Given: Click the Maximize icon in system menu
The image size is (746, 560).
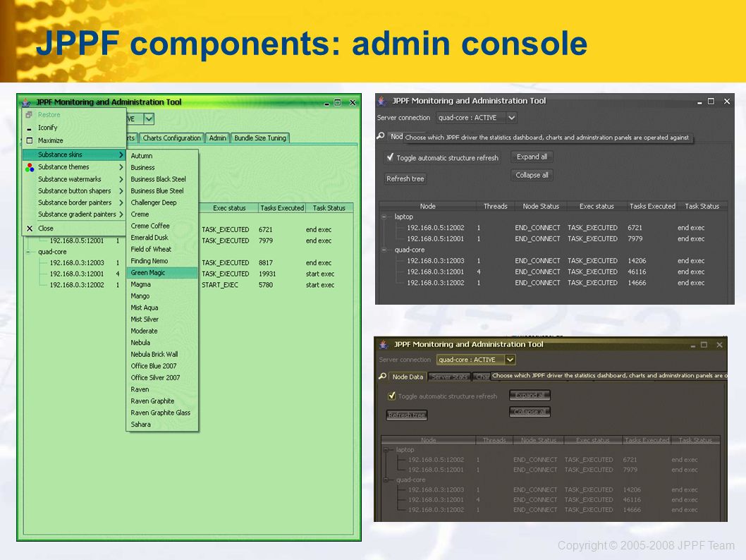Looking at the screenshot, I should point(30,140).
